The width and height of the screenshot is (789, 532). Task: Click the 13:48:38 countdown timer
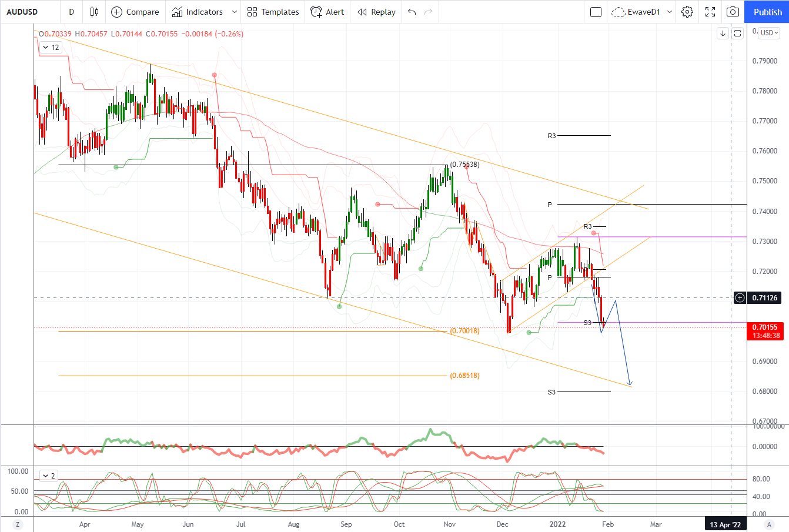click(x=765, y=336)
